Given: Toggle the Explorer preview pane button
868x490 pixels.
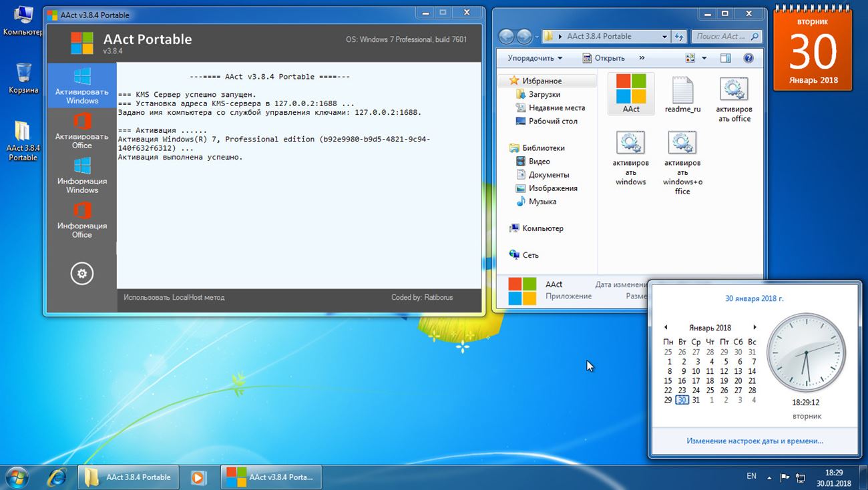Looking at the screenshot, I should coord(726,58).
